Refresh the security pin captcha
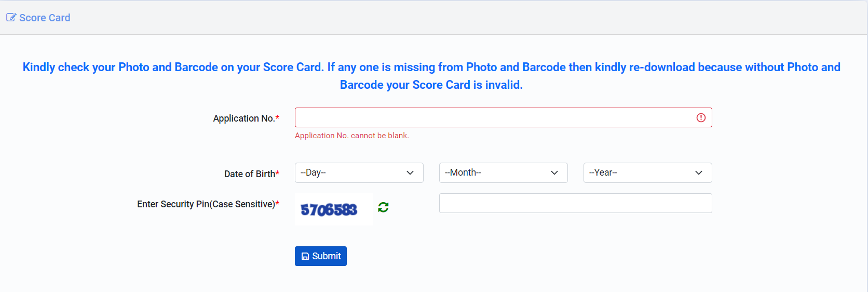This screenshot has width=868, height=292. coord(383,207)
